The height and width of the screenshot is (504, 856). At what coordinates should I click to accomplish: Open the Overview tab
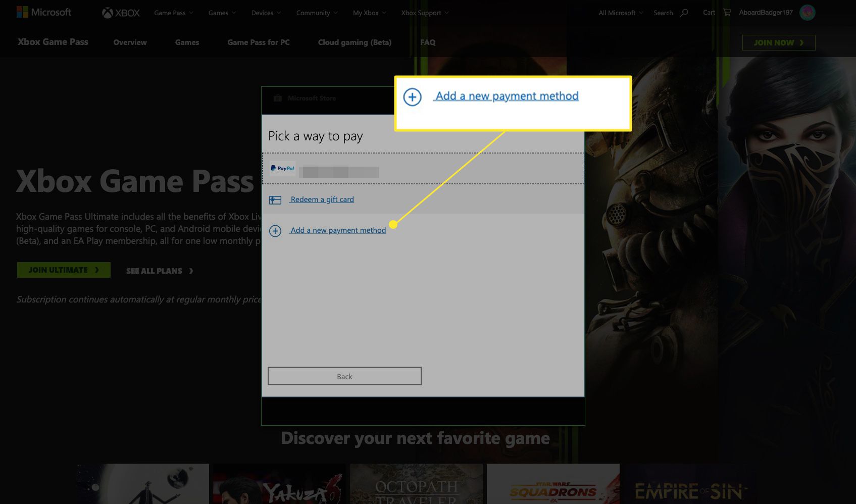[x=130, y=42]
